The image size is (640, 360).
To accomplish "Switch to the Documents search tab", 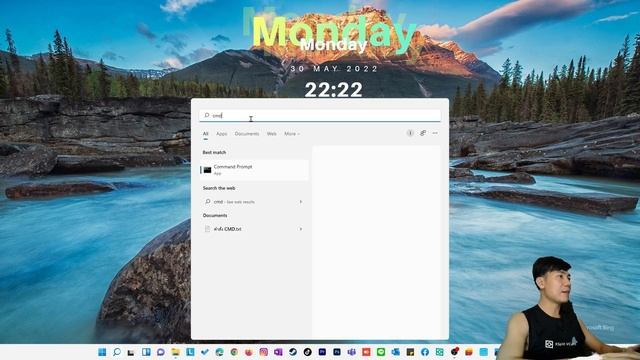I will coord(247,134).
